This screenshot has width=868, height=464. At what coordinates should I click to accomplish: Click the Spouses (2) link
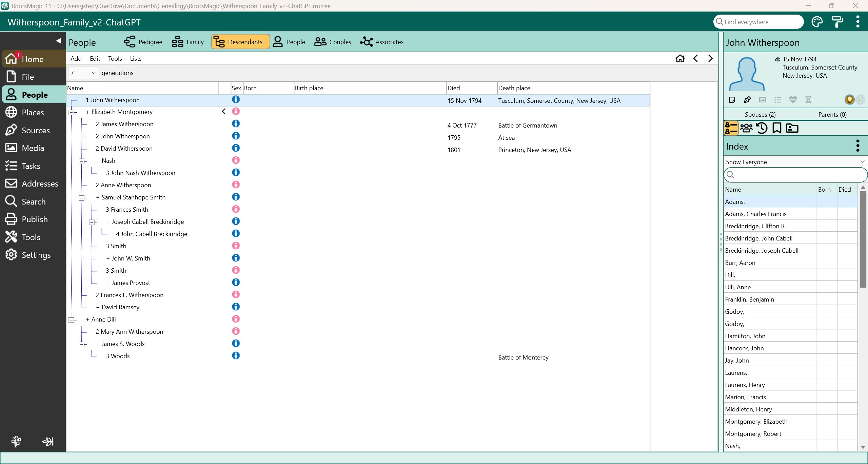coord(760,115)
